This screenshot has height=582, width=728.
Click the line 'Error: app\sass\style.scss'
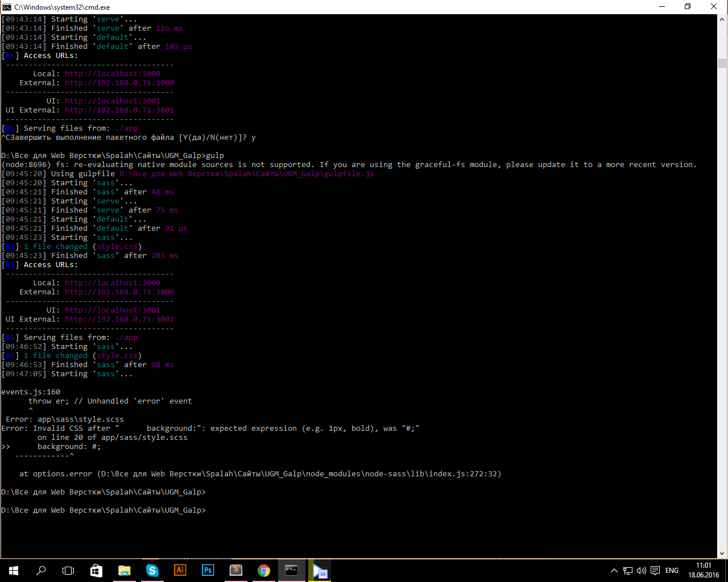(x=65, y=419)
